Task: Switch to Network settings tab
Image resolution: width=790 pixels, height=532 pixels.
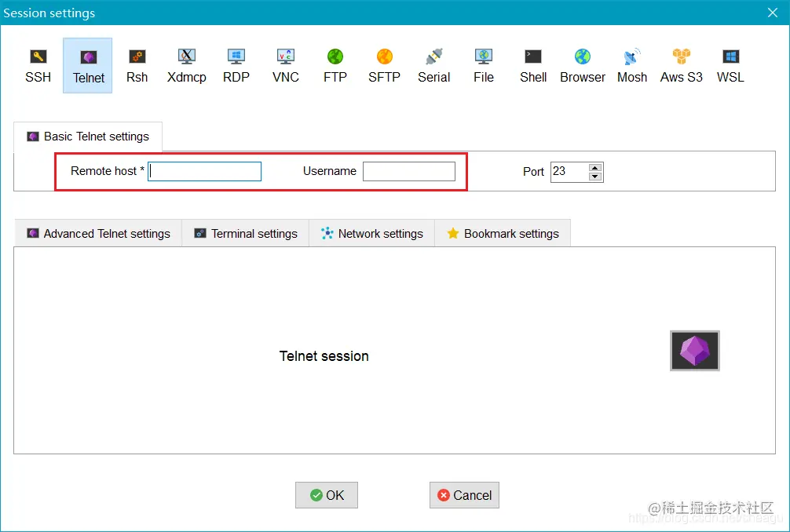Action: tap(371, 234)
